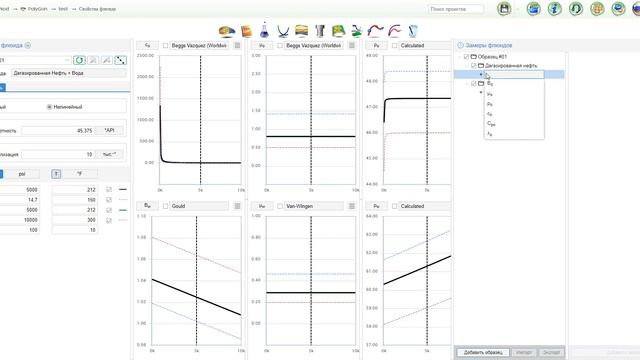Toggle checkbox of top Calculated density chart
This screenshot has height=360, width=640.
click(394, 46)
